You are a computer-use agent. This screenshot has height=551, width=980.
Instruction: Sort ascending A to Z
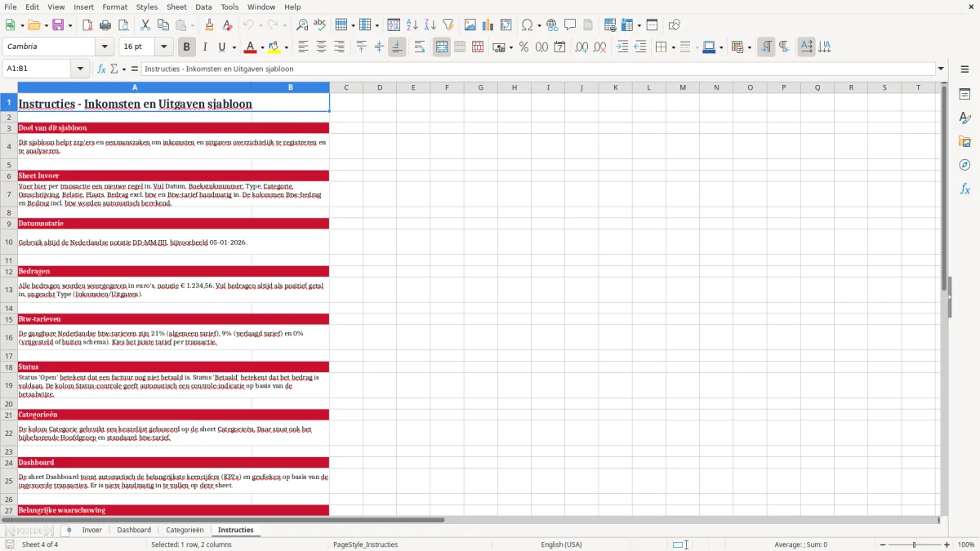[x=412, y=25]
